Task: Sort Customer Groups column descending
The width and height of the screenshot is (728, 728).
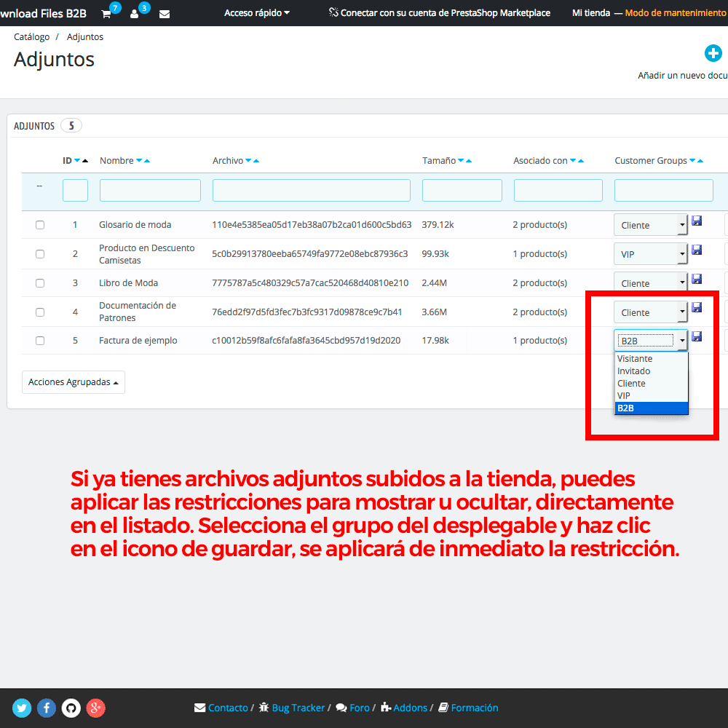Action: pos(692,161)
